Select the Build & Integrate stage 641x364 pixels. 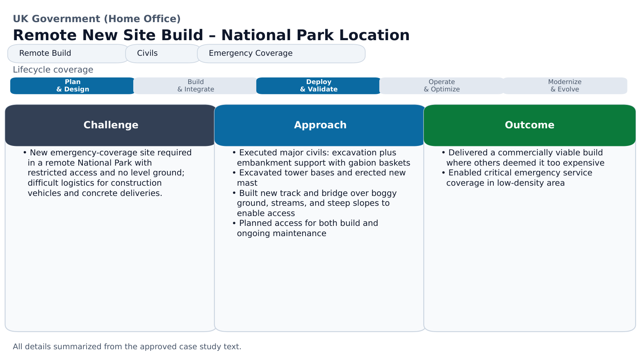click(195, 85)
